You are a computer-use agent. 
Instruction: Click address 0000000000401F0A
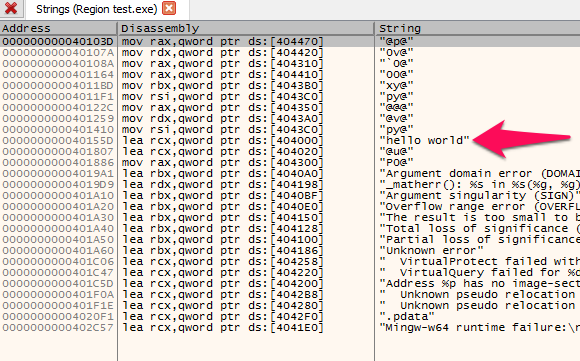coord(58,295)
